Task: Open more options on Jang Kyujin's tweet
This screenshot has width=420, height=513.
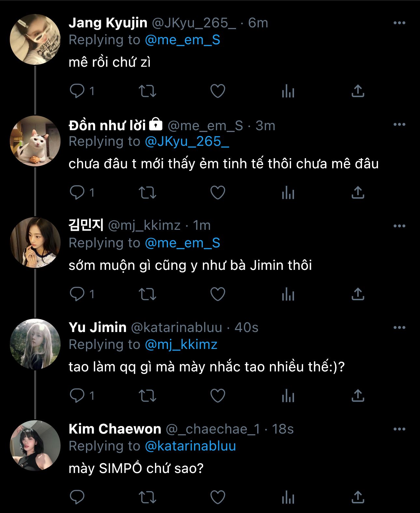Action: [399, 23]
